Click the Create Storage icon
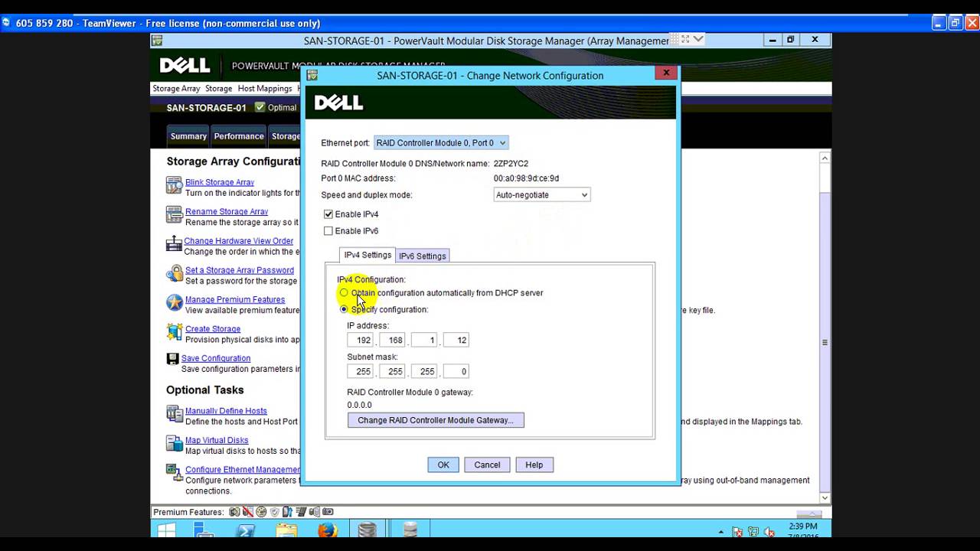This screenshot has height=551, width=980. [x=174, y=332]
